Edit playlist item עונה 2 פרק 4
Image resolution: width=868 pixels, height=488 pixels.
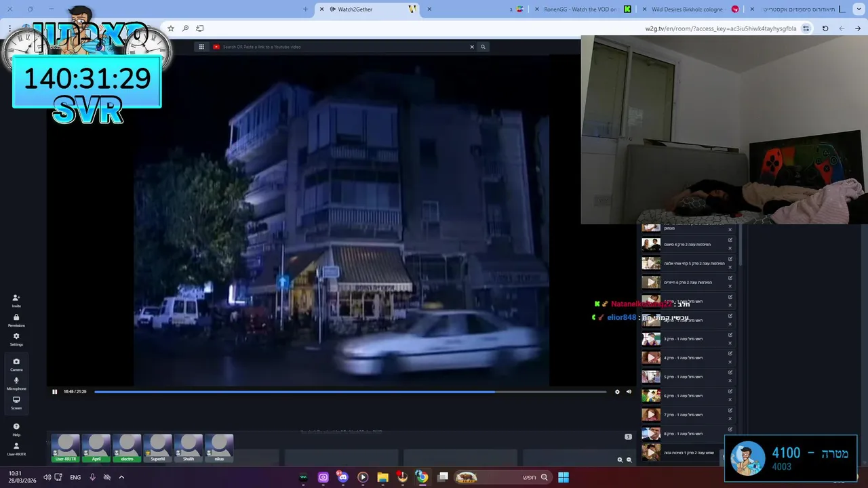tap(730, 240)
